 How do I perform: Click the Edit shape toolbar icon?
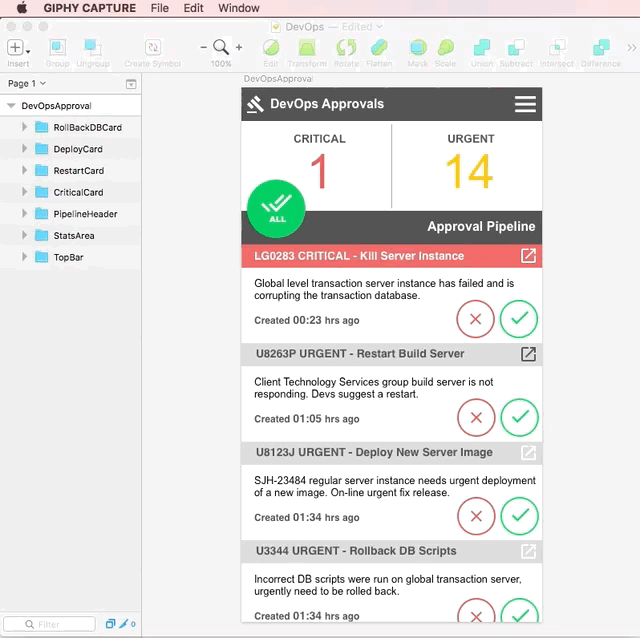[271, 48]
